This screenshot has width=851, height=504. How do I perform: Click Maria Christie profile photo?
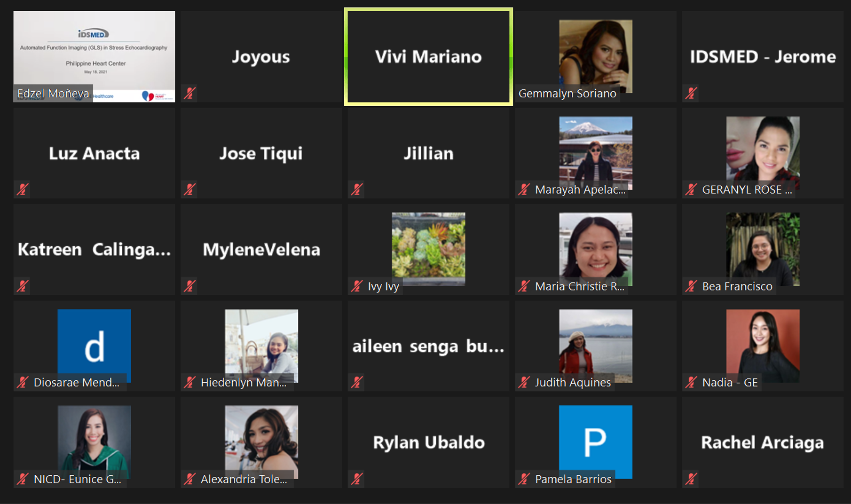click(596, 249)
